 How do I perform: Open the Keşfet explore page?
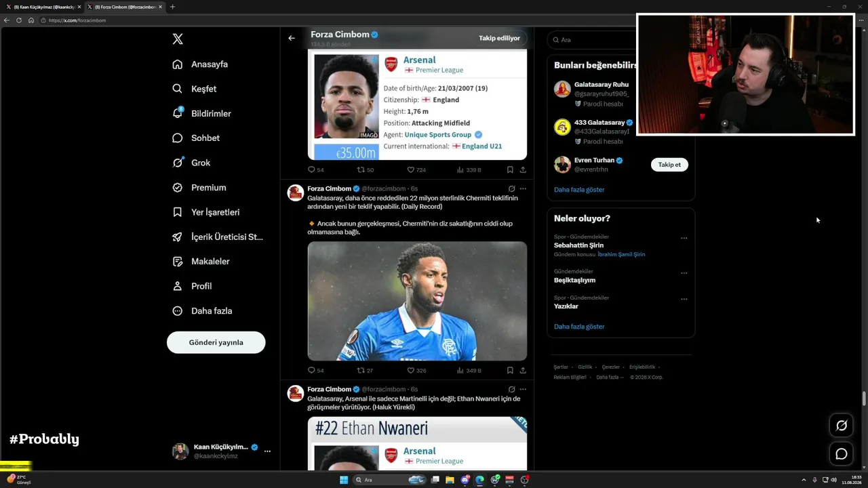tap(195, 89)
